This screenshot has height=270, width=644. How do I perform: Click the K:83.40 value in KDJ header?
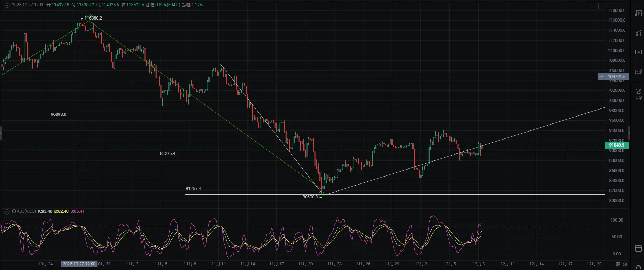coord(45,211)
